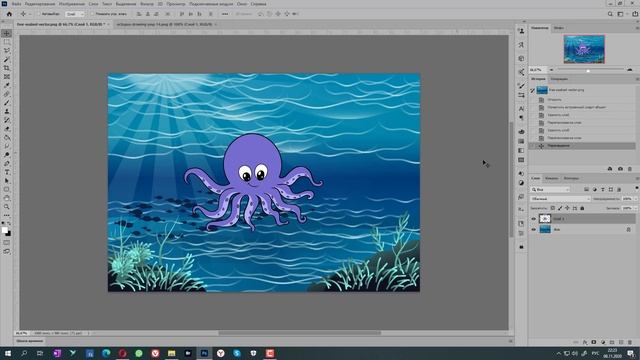This screenshot has height=360, width=640.
Task: Open the Файл menu
Action: (x=16, y=4)
